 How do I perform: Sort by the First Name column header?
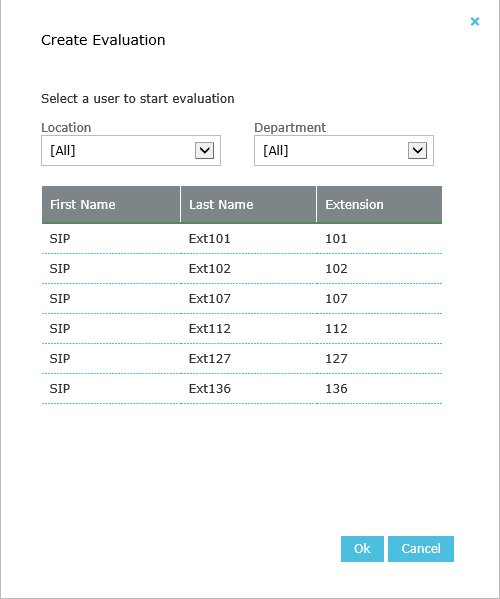coord(111,204)
